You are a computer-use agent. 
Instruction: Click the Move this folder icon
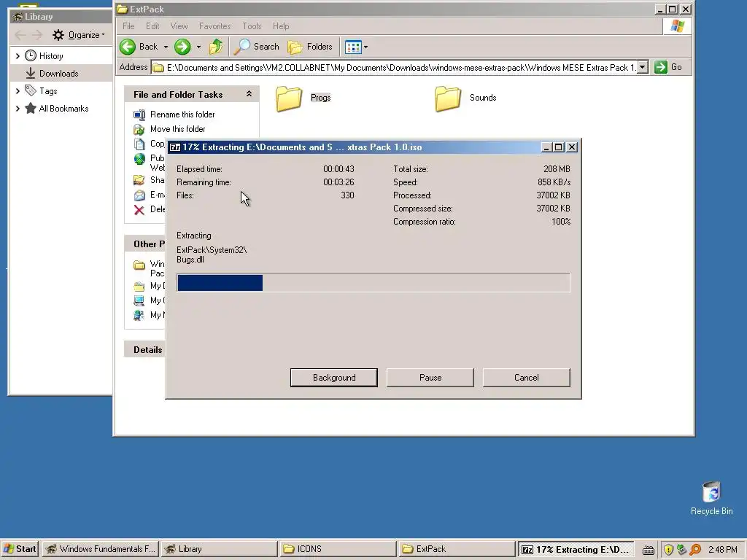[x=139, y=130]
